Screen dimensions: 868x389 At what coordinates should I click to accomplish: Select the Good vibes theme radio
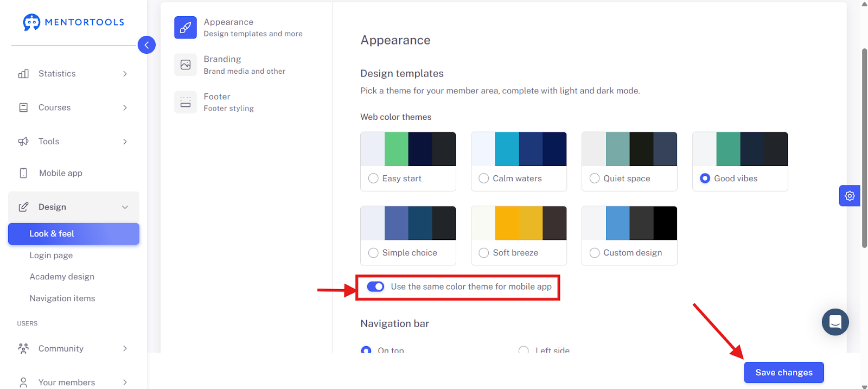(x=705, y=178)
